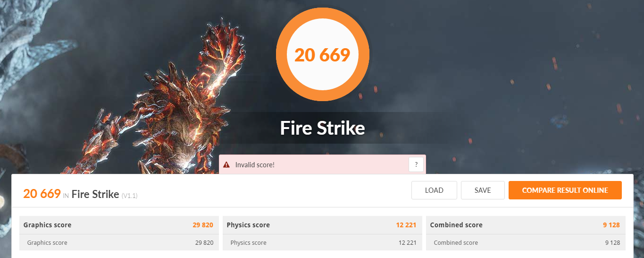
Task: Select the Combined score detail sub-row
Action: click(x=526, y=242)
